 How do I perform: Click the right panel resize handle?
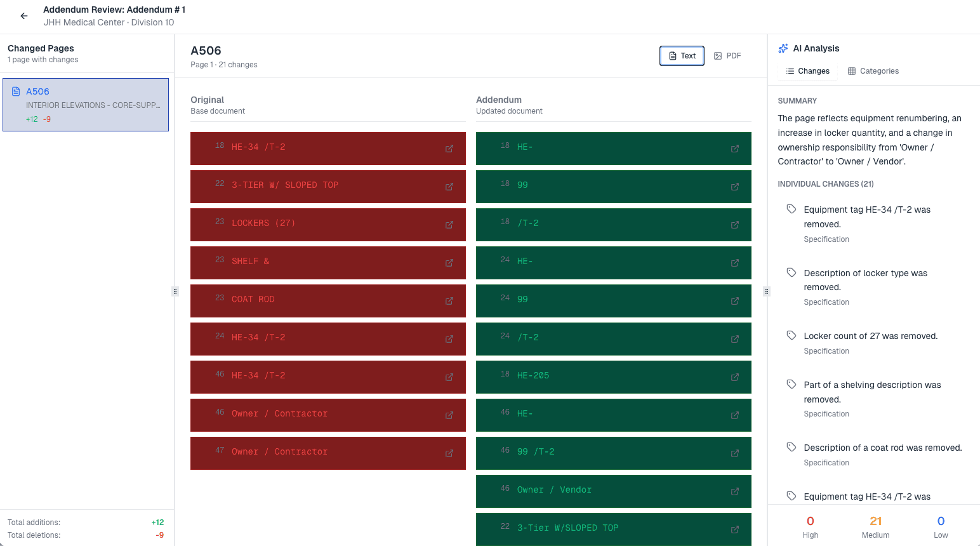point(767,291)
